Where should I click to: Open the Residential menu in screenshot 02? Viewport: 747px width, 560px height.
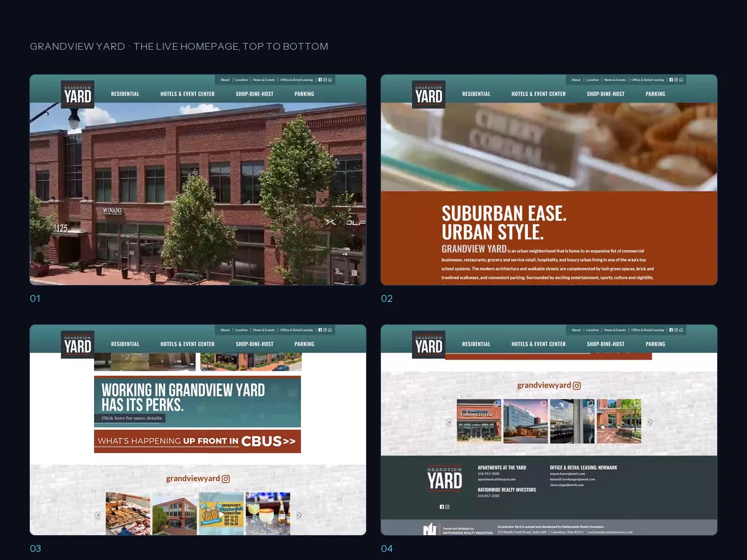(x=476, y=94)
